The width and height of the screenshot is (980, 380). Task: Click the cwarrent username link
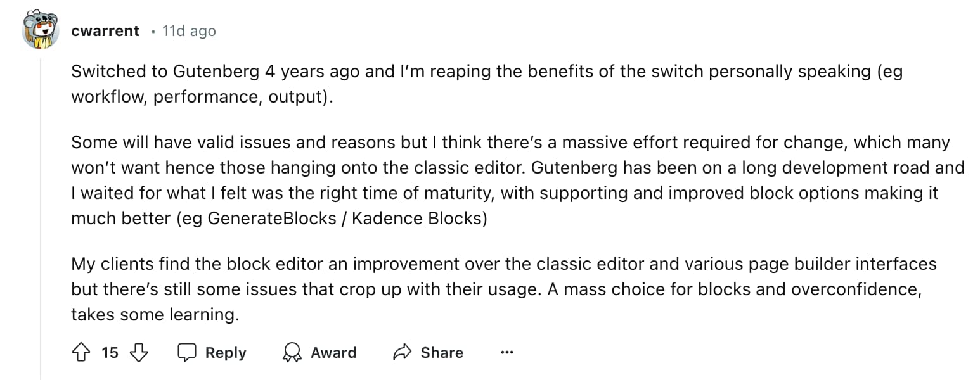pos(105,30)
